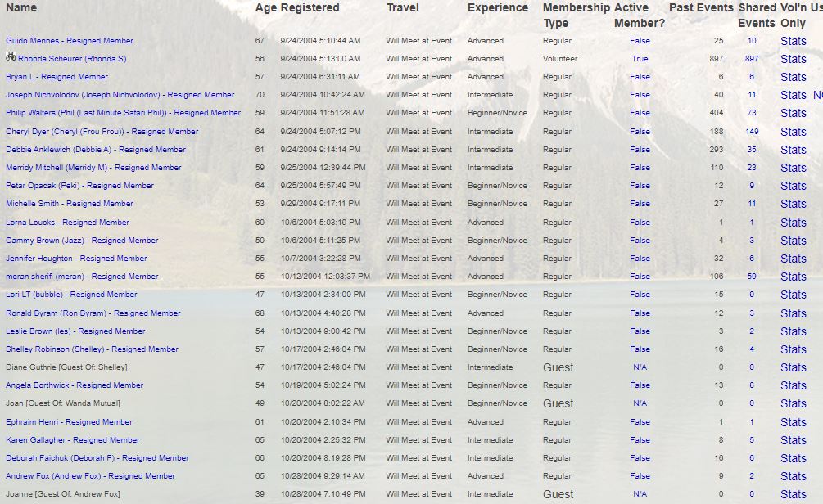Click shared events 149 for Cheryl Dyer
Screen dimensions: 823x504
752,132
